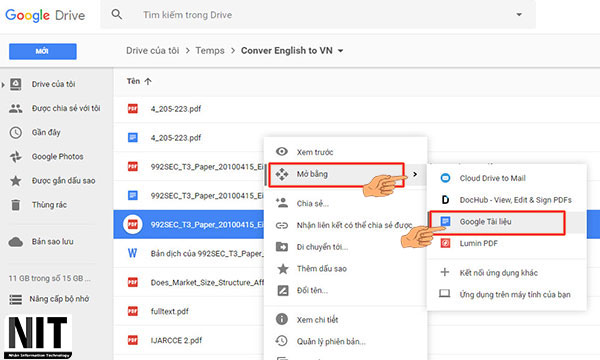Expand the Mở bằng submenu arrow

(x=415, y=174)
